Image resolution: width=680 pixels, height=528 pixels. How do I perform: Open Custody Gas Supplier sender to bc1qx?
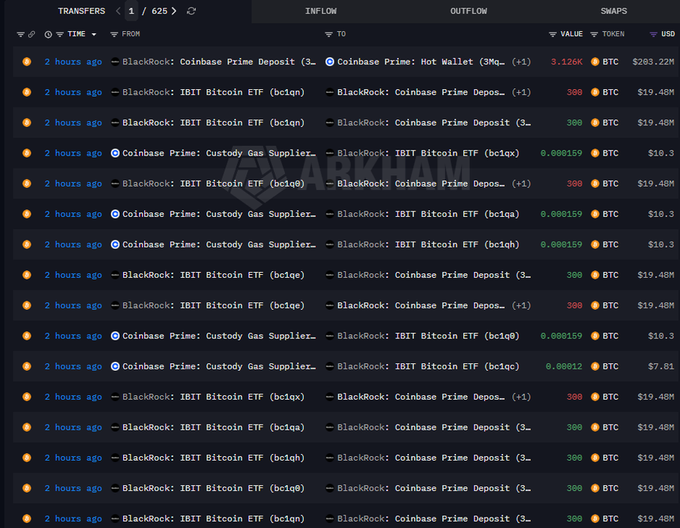[219, 153]
